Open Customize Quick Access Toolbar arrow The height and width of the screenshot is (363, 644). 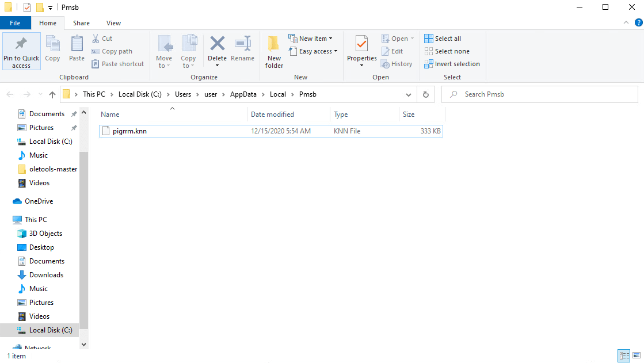point(50,8)
